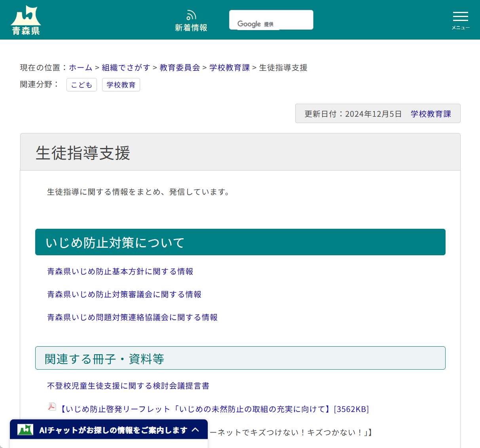Open 青森県いじめ防止対策審議会に関する情報 link

tap(124, 294)
